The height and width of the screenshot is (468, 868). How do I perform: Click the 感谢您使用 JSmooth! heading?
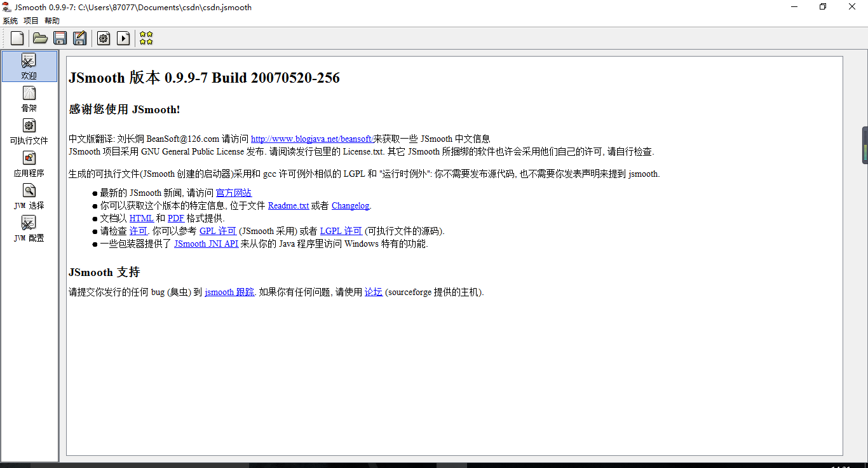(x=125, y=109)
